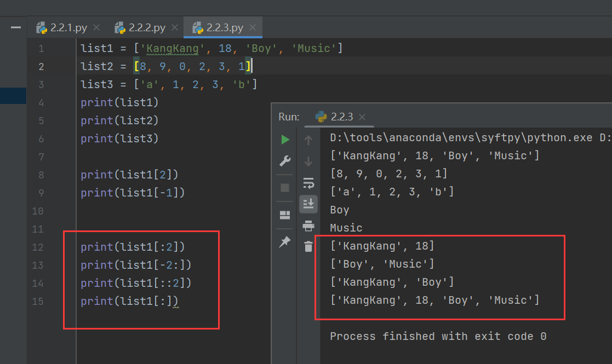Close the 2.2.1.py tab
612x364 pixels.
pos(96,28)
